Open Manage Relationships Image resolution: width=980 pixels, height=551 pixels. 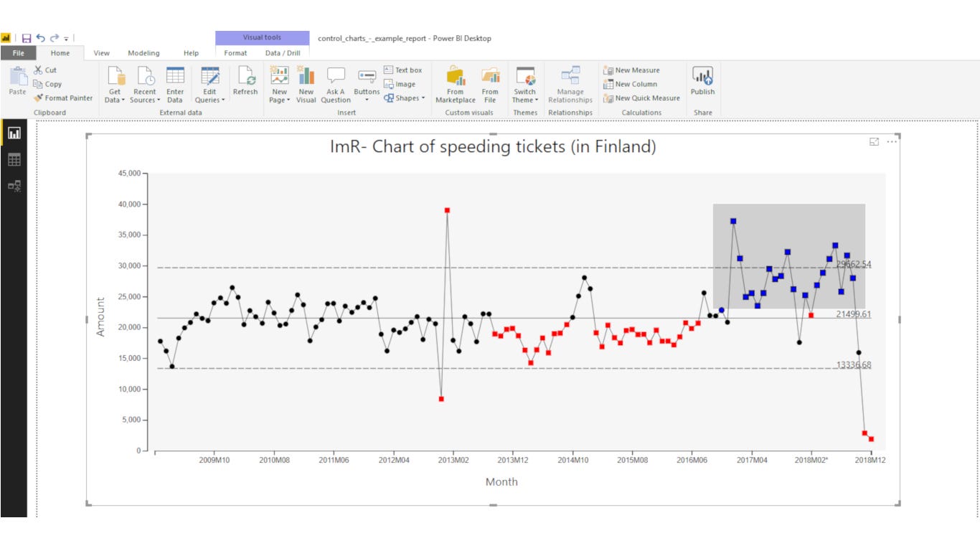click(x=569, y=84)
